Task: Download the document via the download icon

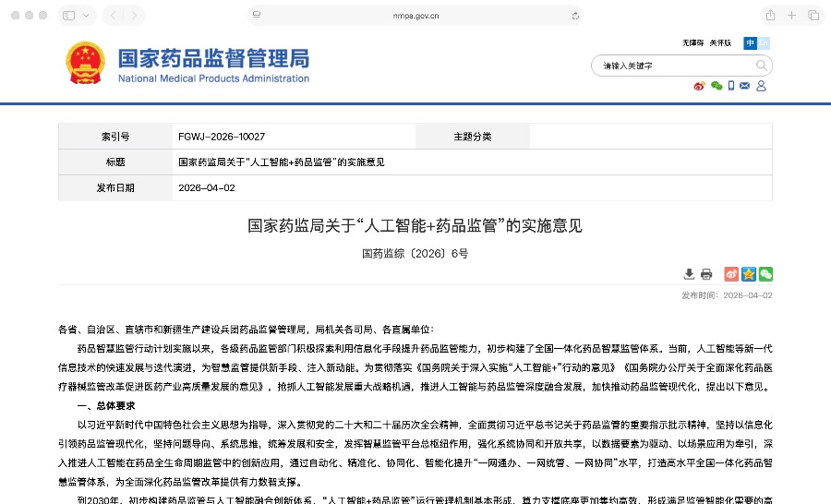Action: (x=689, y=274)
